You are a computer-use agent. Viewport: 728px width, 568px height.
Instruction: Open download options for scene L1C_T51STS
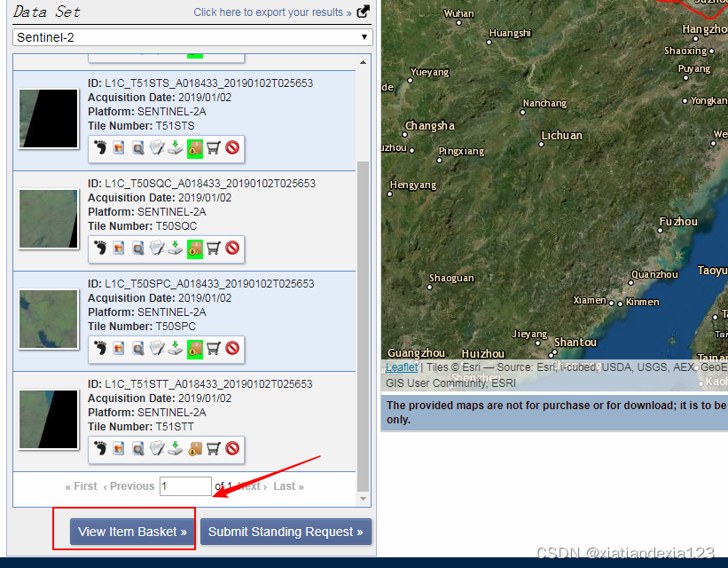coord(176,148)
